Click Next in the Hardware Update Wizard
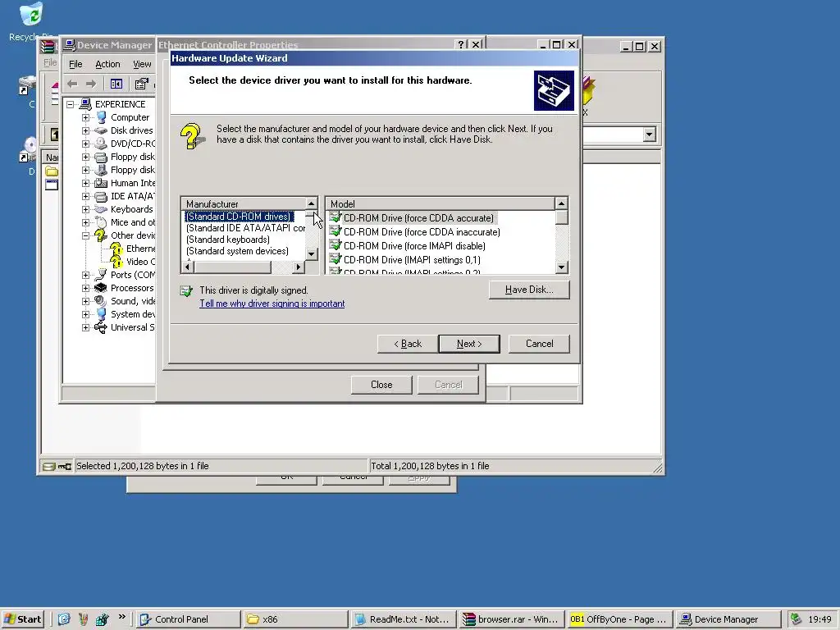 [468, 344]
